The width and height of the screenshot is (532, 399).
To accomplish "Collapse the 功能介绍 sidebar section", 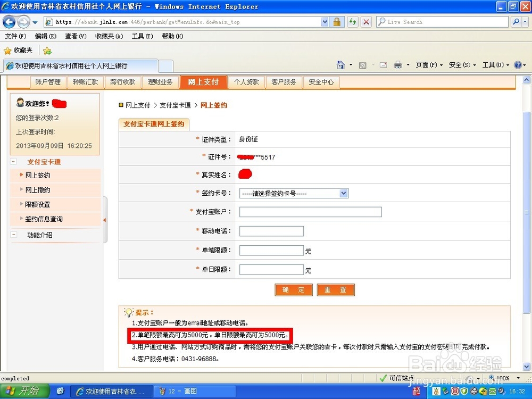I will 14,235.
